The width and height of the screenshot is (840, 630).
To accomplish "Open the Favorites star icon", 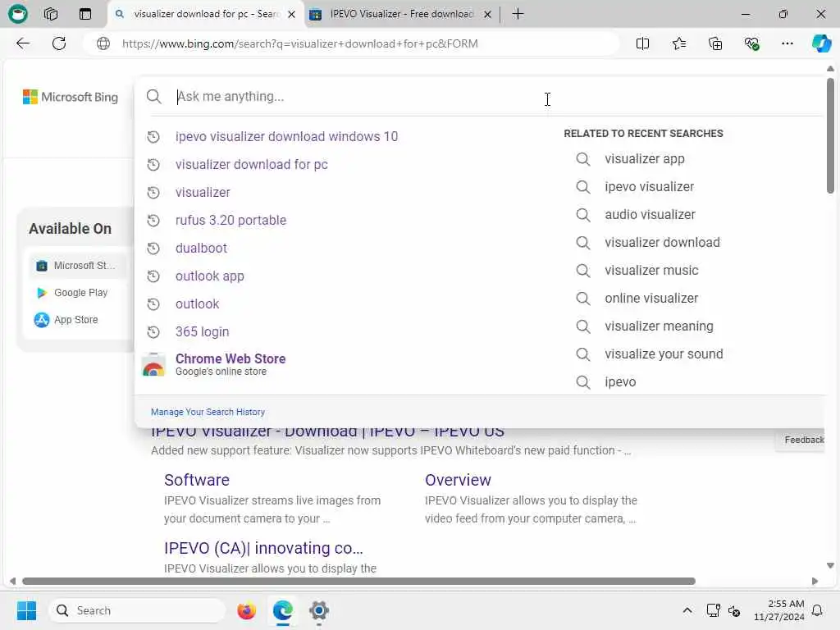I will click(678, 43).
